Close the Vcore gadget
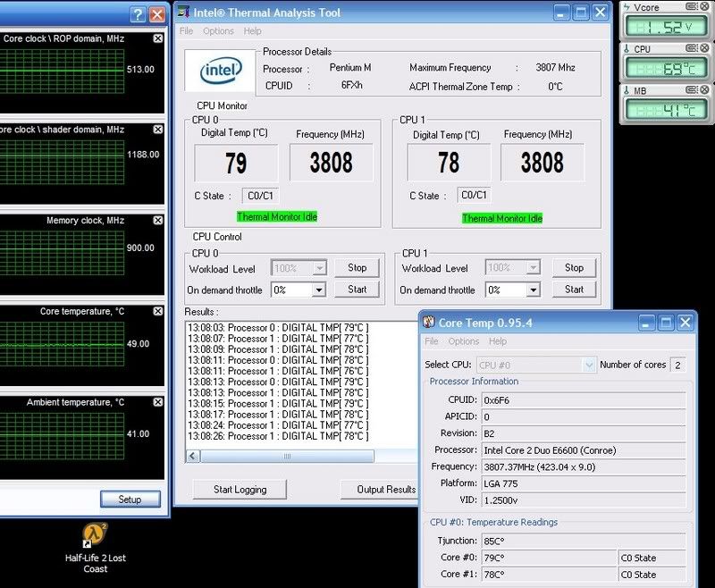The width and height of the screenshot is (715, 588). 705,6
